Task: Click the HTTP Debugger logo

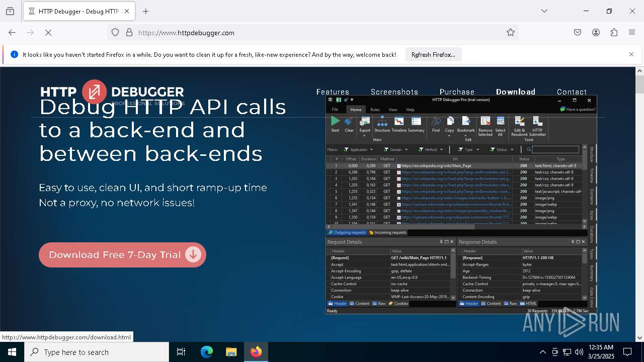Action: point(112,92)
